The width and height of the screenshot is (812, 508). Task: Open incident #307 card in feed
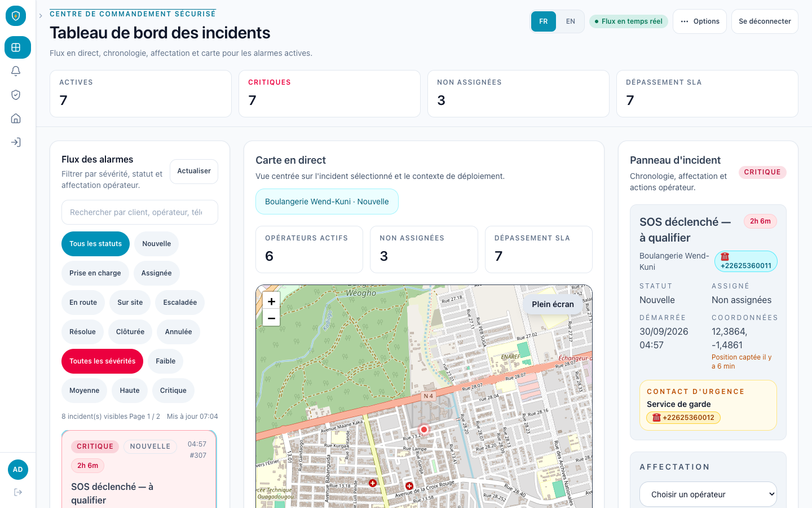point(139,470)
